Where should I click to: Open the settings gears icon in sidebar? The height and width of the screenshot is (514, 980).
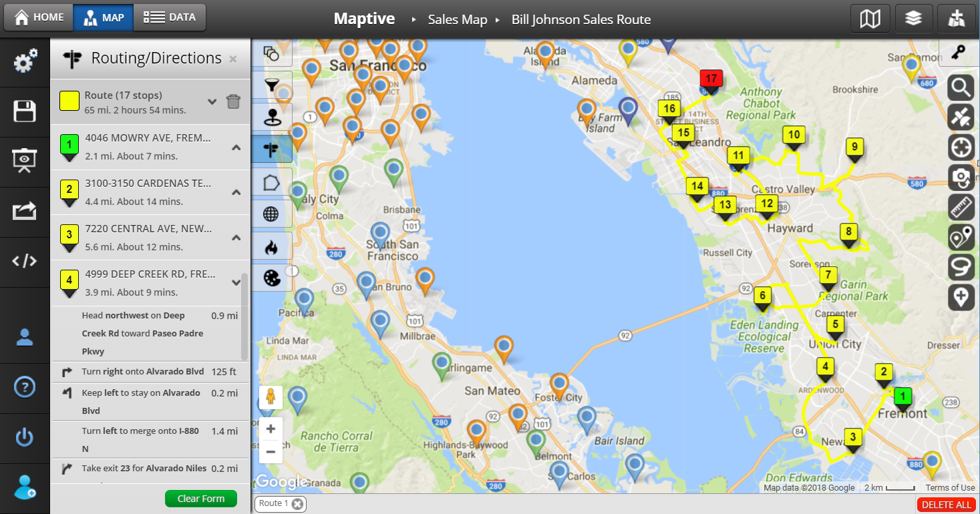pyautogui.click(x=25, y=62)
